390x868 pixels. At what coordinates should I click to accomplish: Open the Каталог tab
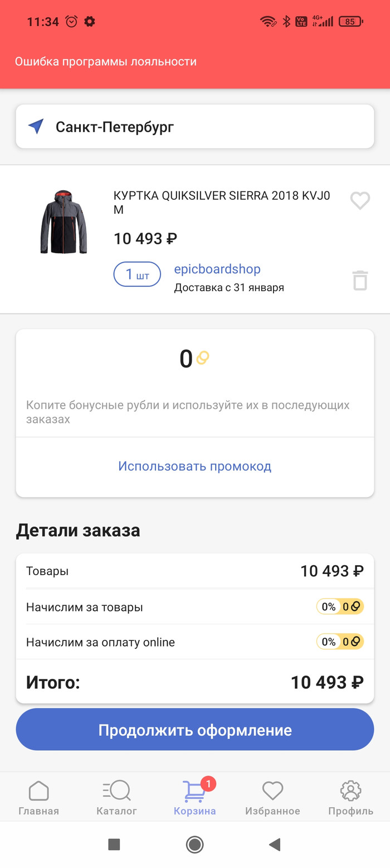click(116, 798)
